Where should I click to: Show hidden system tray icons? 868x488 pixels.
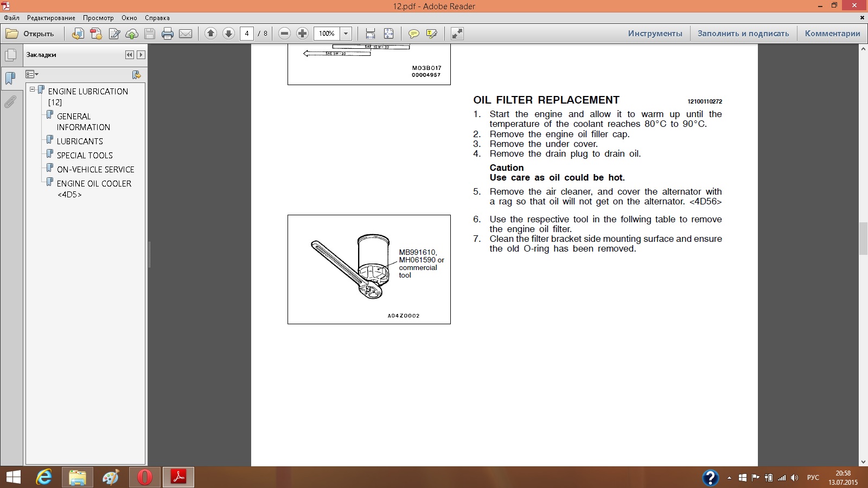(729, 478)
